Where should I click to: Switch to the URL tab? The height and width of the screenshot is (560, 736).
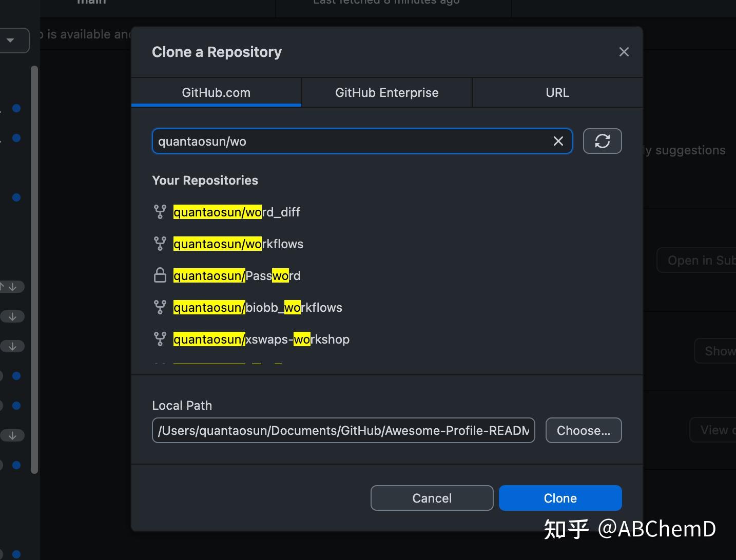click(557, 92)
